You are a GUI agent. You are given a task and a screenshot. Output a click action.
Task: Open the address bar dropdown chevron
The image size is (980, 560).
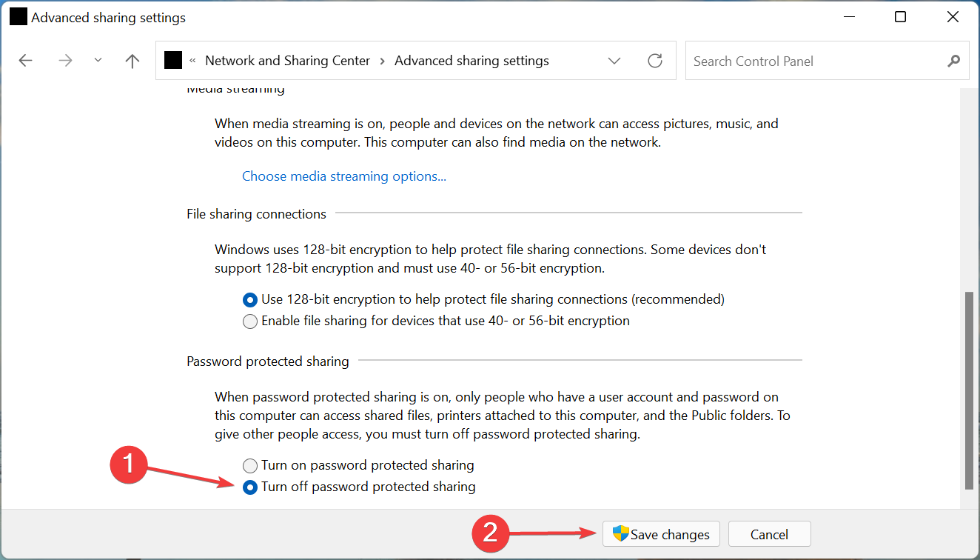[x=614, y=60]
